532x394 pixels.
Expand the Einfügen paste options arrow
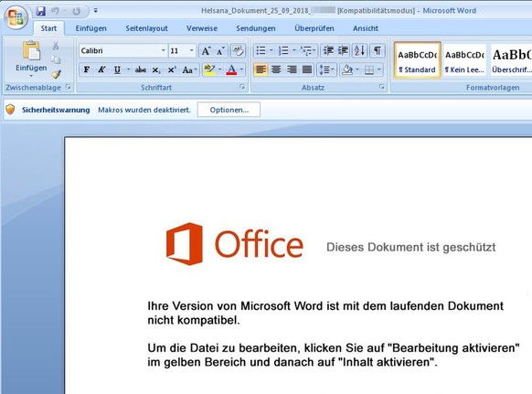31,76
